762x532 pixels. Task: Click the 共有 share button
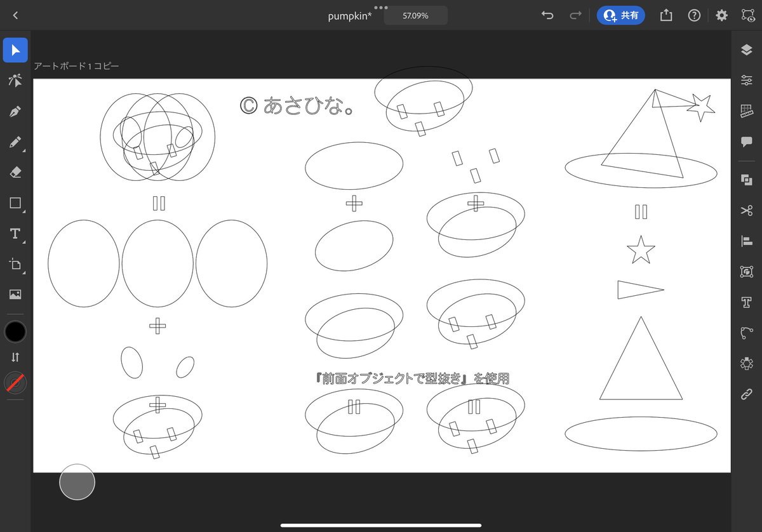[621, 15]
